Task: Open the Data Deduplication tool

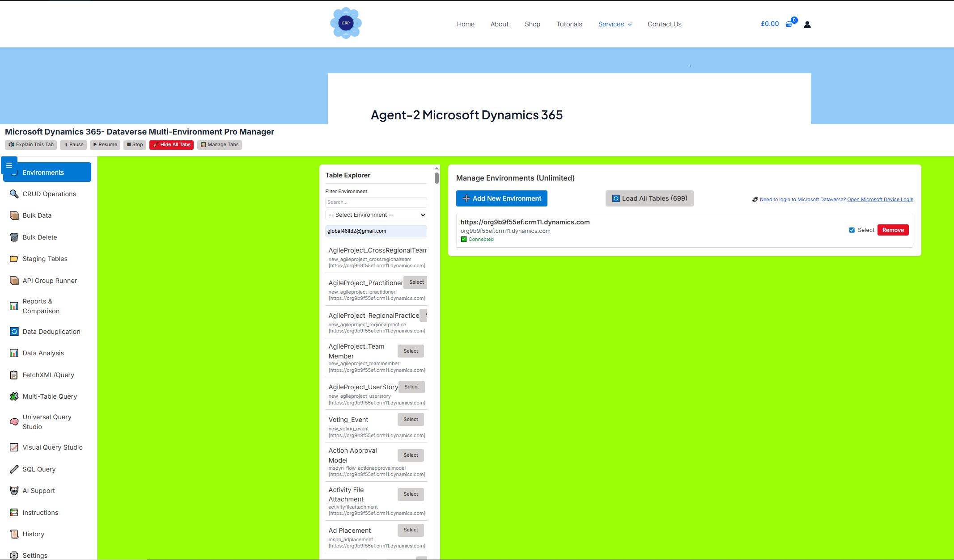Action: 51,331
